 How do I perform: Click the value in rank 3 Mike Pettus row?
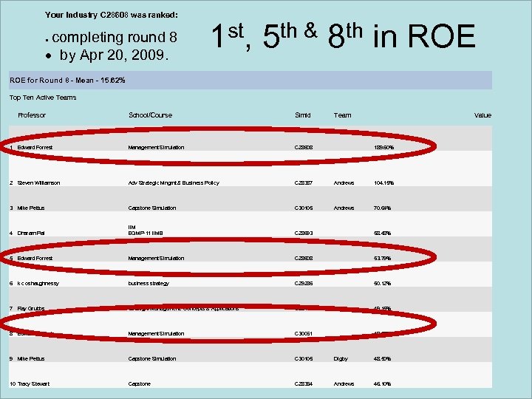383,208
